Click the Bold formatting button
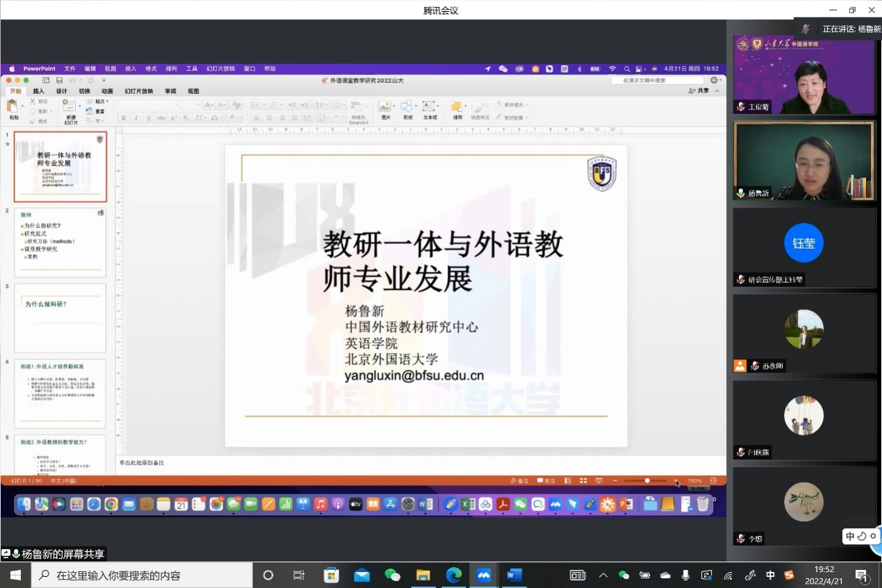 click(x=124, y=118)
